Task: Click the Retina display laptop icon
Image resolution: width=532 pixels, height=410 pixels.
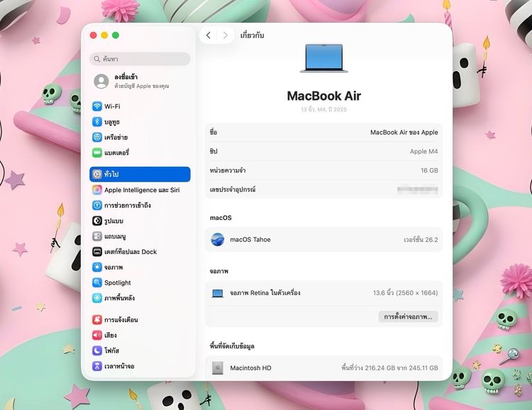Action: point(218,293)
